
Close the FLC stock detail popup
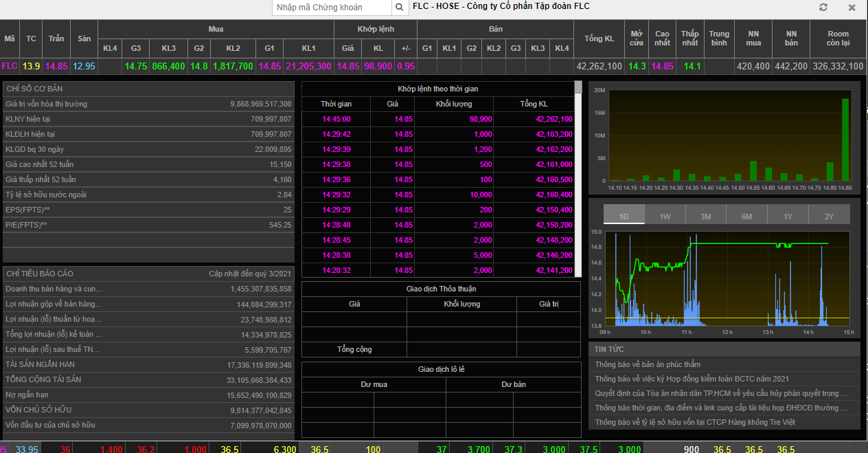click(852, 8)
